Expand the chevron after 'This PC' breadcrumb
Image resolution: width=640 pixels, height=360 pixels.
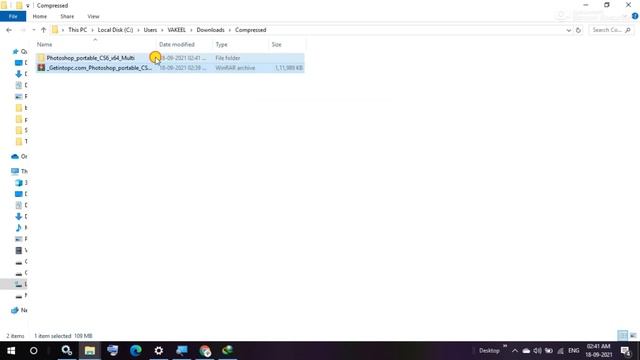coord(92,30)
